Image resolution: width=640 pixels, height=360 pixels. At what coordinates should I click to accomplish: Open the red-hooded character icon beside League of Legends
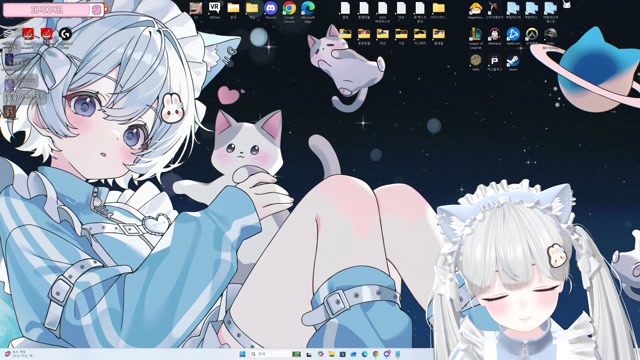494,34
